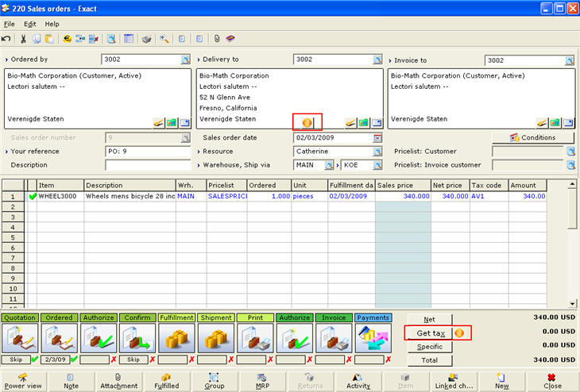Click the MRP button
Image resolution: width=580 pixels, height=392 pixels.
[262, 381]
